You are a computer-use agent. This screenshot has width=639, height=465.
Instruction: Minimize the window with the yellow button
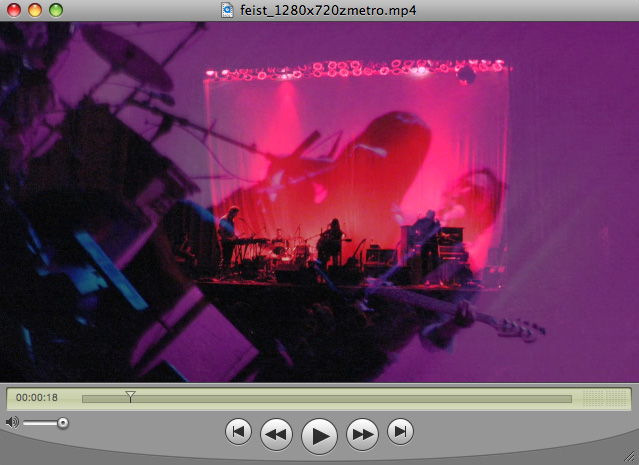pos(35,10)
